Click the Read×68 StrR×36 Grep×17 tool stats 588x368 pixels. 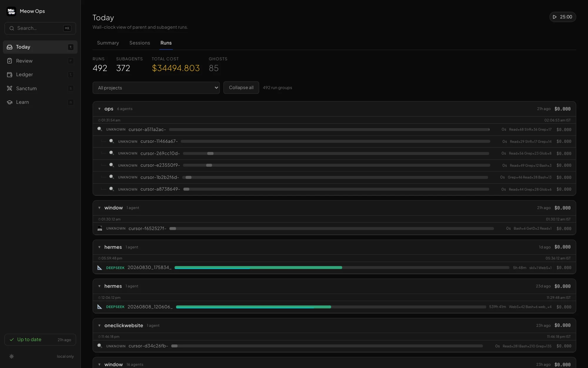(x=530, y=130)
